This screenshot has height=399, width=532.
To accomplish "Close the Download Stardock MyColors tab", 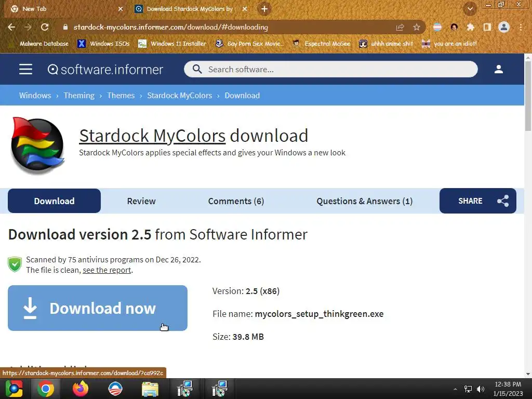I will tap(245, 9).
